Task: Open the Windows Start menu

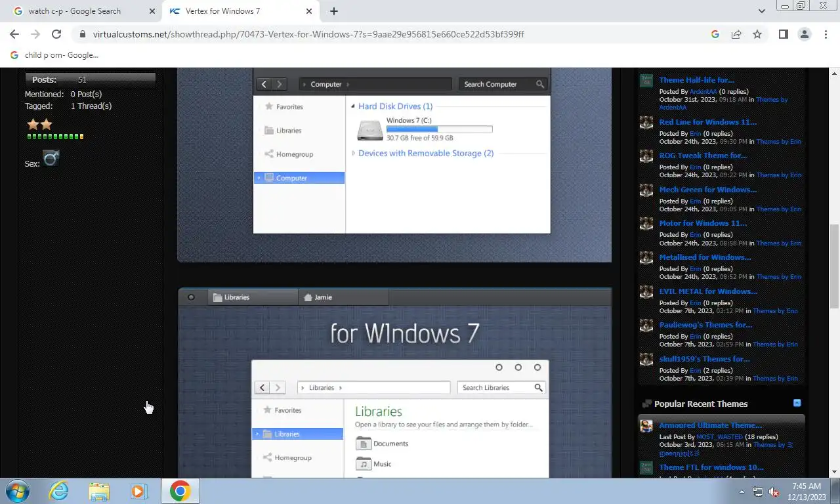Action: pos(17,491)
